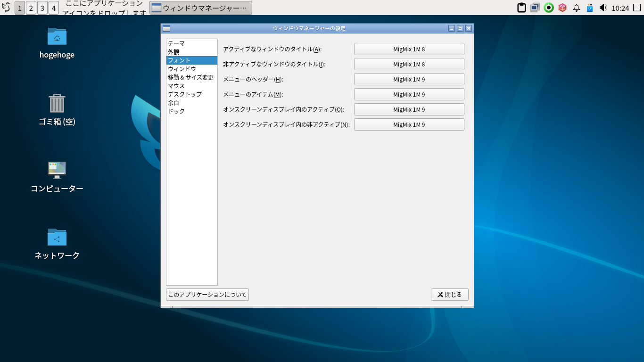Viewport: 644px width, 362px height.
Task: Switch to workspace 3
Action: (42, 8)
